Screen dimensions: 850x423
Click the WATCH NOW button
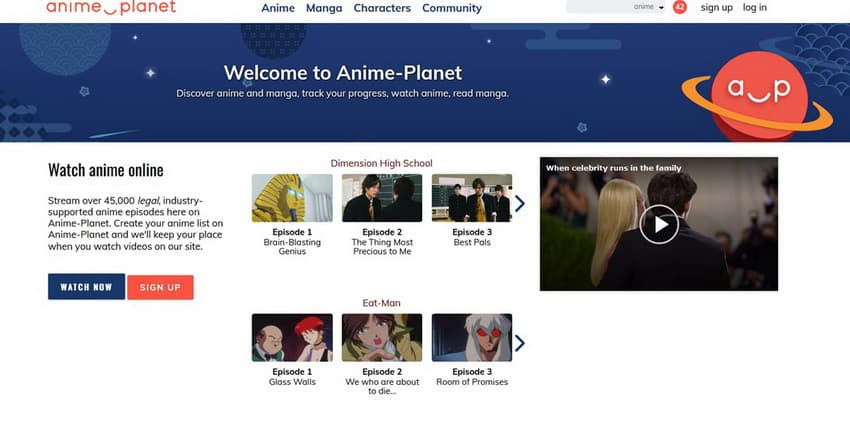coord(86,287)
